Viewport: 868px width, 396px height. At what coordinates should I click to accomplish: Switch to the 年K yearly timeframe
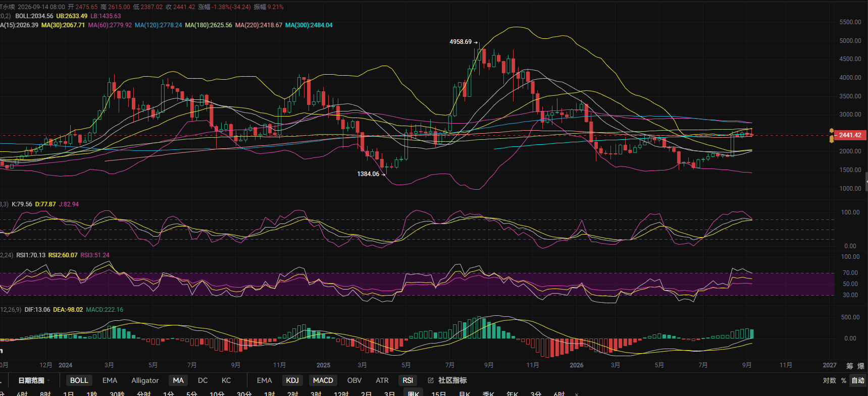(x=513, y=393)
